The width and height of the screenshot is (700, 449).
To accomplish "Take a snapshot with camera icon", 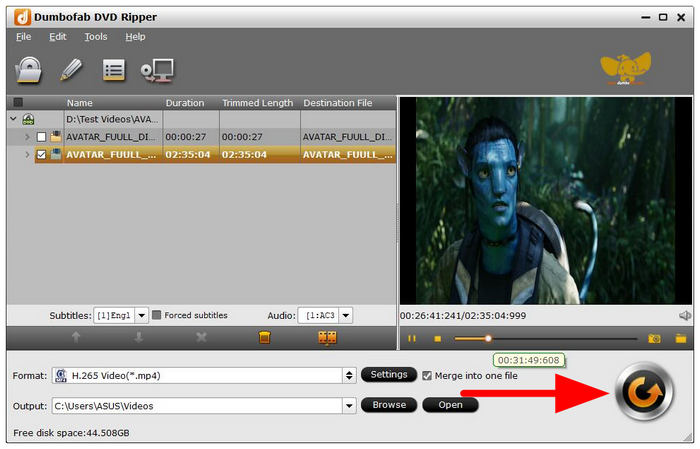I will point(654,339).
